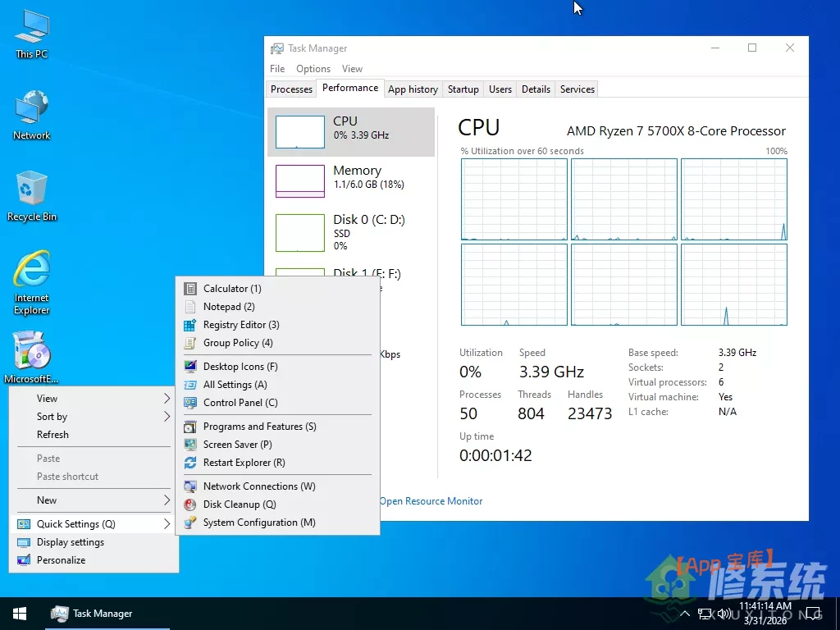Open the Recycle Bin desktop icon

[x=32, y=195]
